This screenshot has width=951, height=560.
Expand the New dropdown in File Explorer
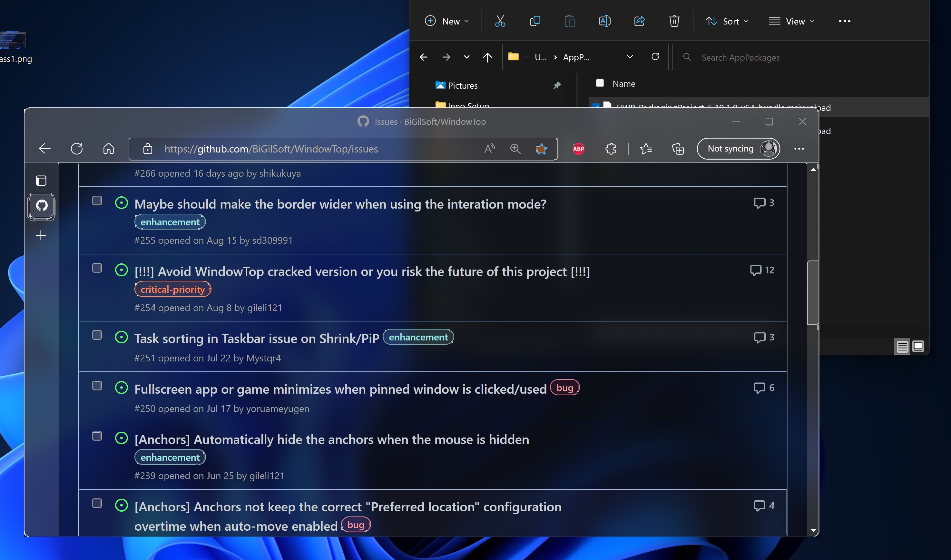447,21
